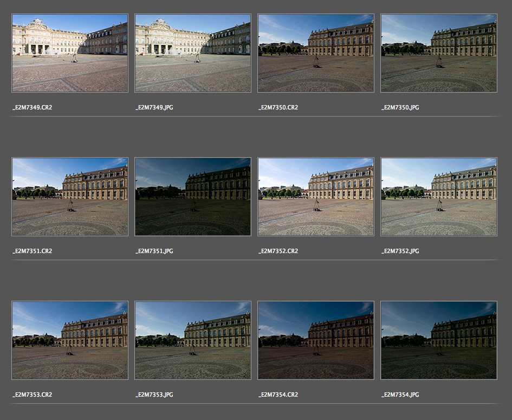Viewport: 512px width, 420px height.
Task: Pick the _E2M7350.JPG thumbnail image
Action: 439,53
